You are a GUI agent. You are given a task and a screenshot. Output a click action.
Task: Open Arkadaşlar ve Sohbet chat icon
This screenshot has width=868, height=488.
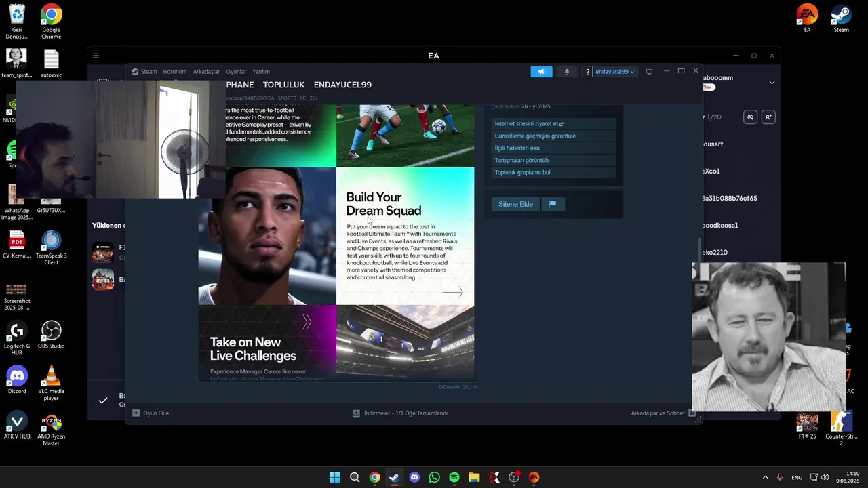[x=692, y=413]
